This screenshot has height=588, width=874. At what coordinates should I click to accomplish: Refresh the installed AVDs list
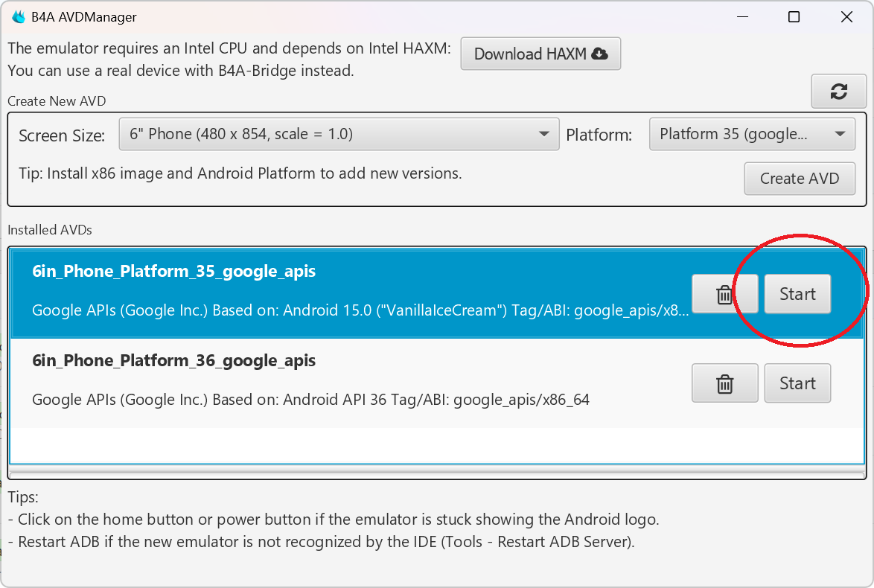click(838, 92)
